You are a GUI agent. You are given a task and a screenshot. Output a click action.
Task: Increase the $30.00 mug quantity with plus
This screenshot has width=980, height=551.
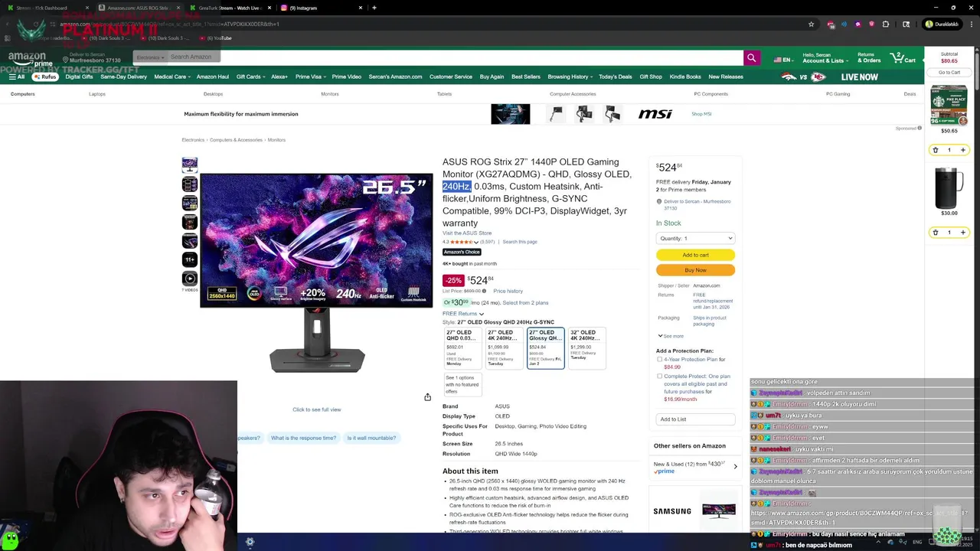[963, 233]
